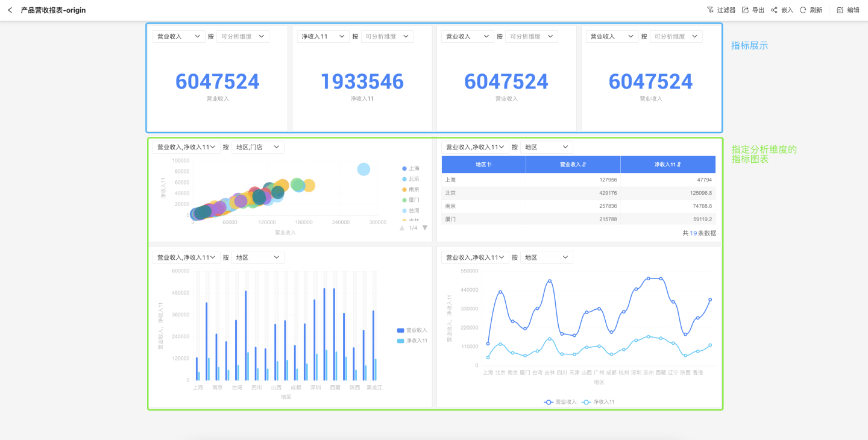Open the 地区,门店 dimension dropdown
This screenshot has width=868, height=440.
point(257,147)
